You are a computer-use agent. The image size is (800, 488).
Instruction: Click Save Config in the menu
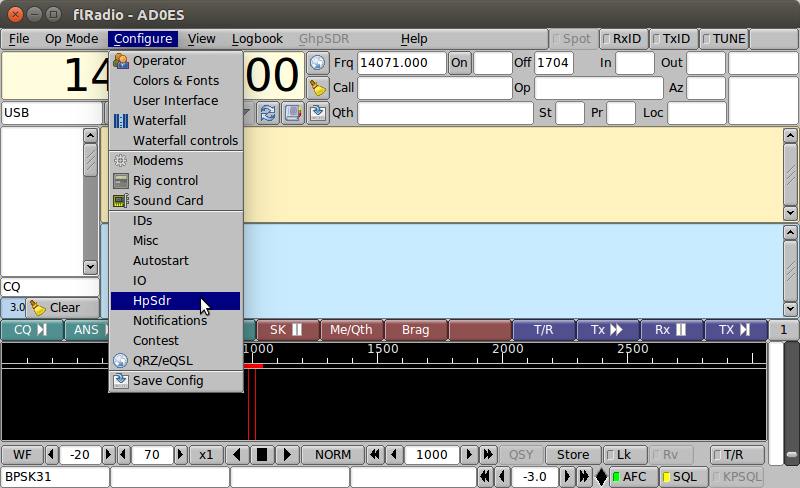167,381
